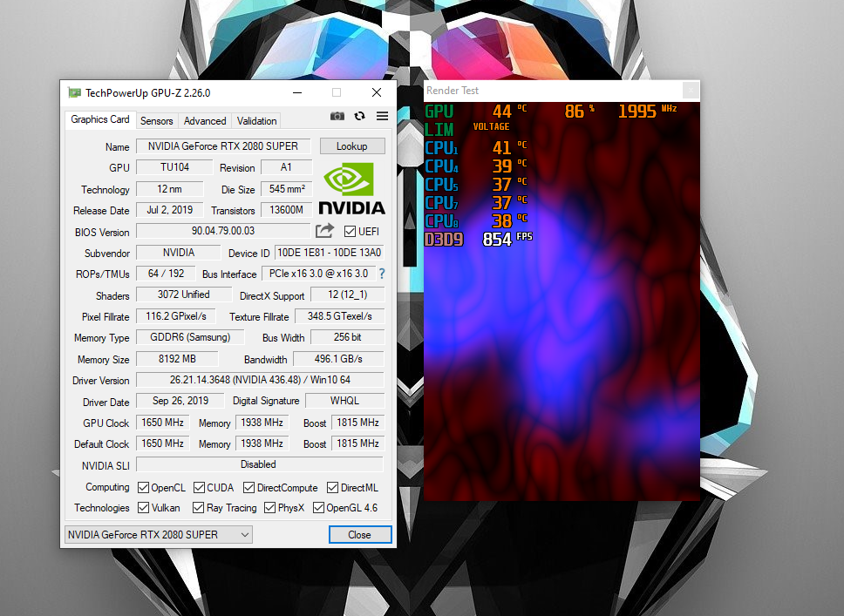Open PCIe Bus Interface help question mark

tap(381, 274)
